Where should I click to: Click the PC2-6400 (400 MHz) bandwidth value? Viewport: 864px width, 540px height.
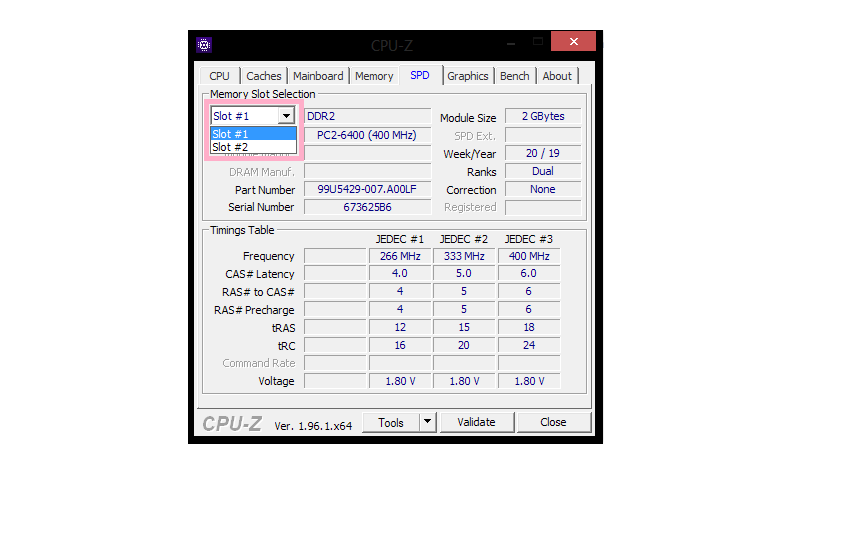point(366,135)
